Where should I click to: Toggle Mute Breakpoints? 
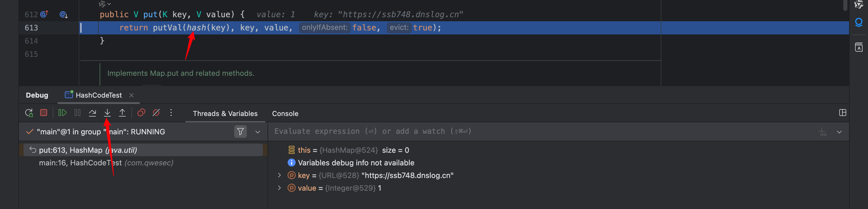coord(156,113)
